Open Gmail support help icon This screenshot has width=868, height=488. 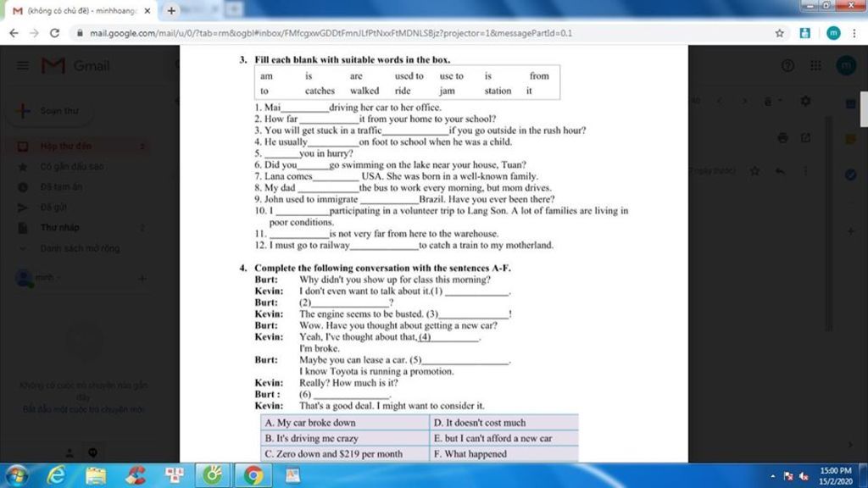point(787,66)
